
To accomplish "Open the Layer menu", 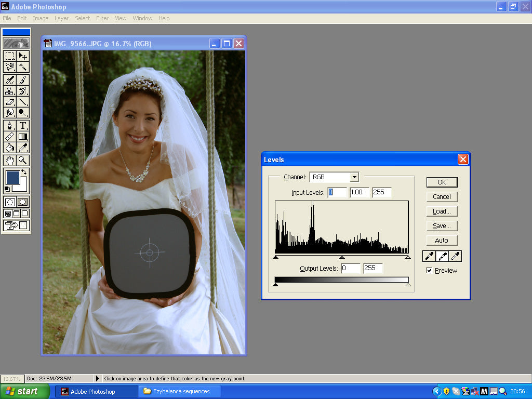I will 61,18.
